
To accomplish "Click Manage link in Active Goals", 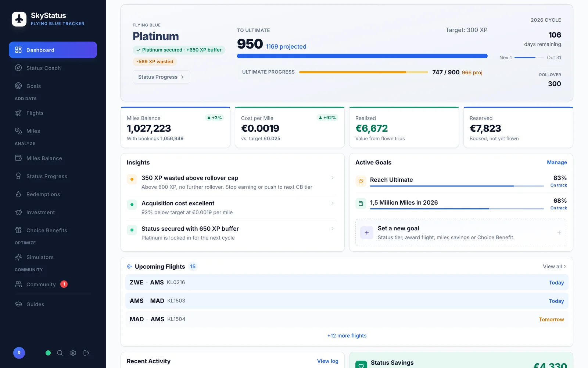I will tap(557, 162).
